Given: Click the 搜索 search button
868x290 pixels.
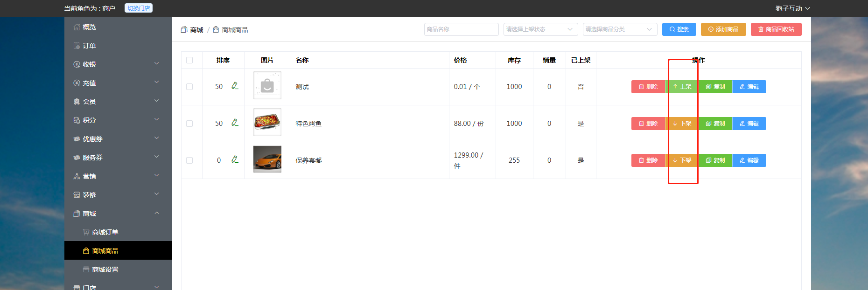Looking at the screenshot, I should pos(679,29).
